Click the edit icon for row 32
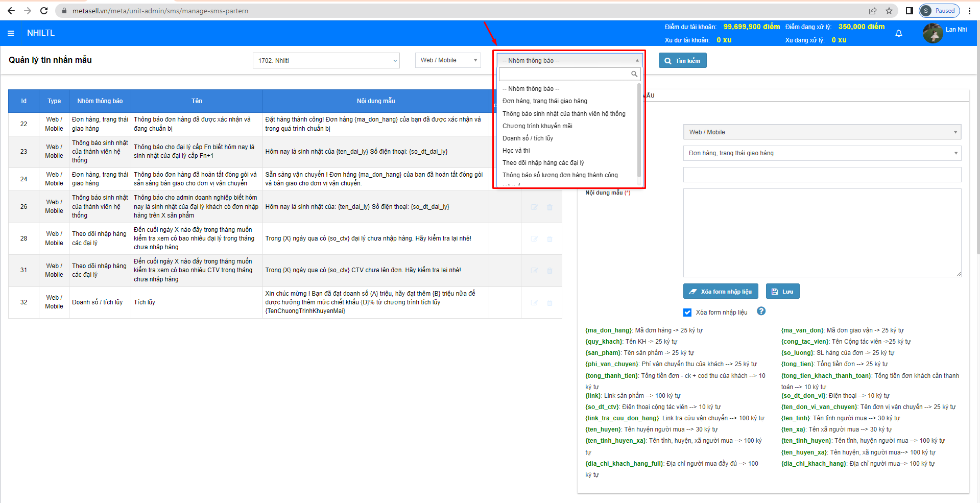 534,303
